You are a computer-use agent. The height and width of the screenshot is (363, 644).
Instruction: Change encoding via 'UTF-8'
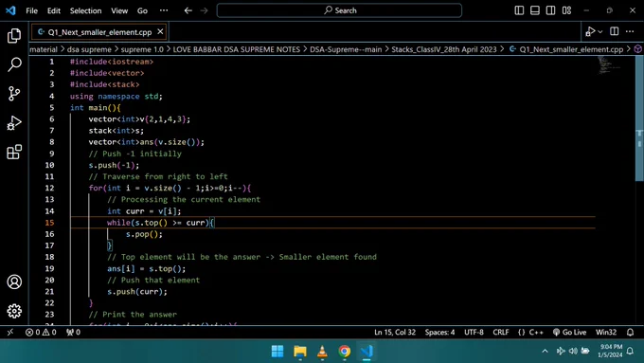474,332
